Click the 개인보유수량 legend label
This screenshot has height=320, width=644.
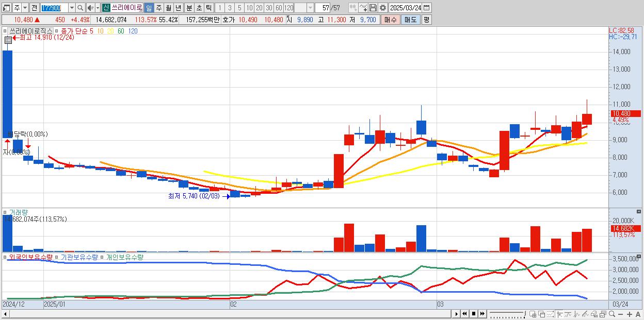tap(124, 257)
